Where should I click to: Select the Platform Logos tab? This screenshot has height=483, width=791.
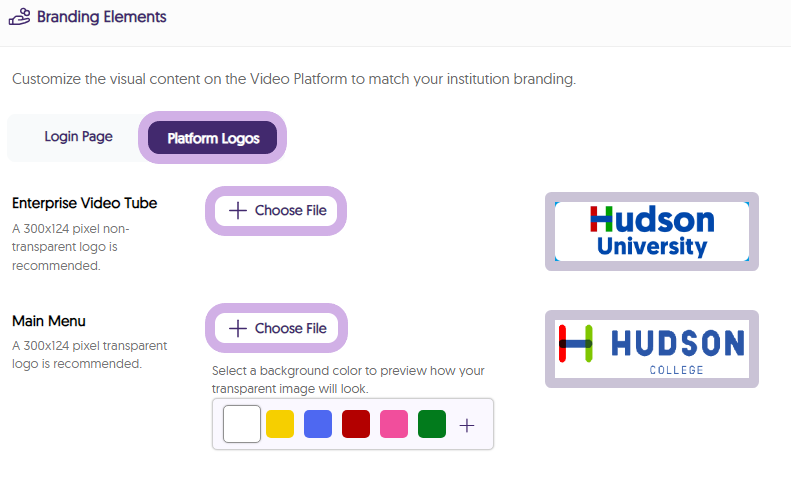point(213,138)
